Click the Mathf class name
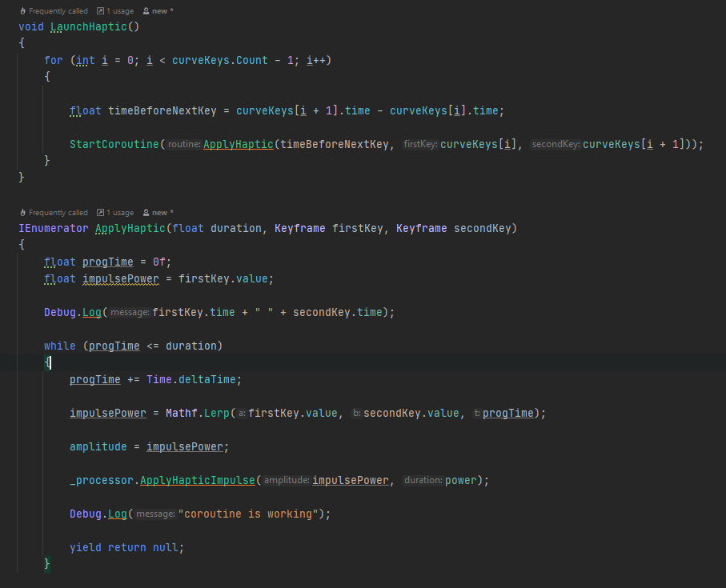This screenshot has width=726, height=588. point(182,413)
